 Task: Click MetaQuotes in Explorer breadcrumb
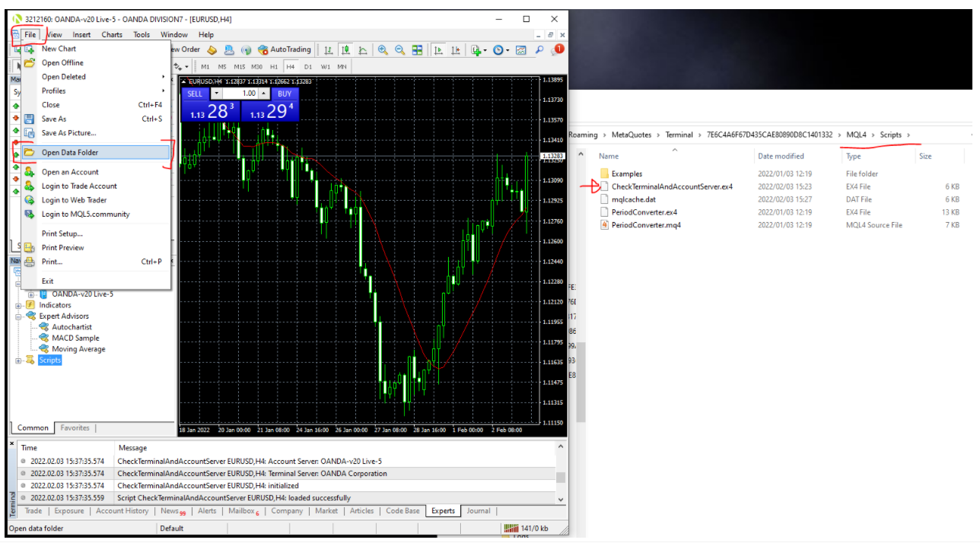pyautogui.click(x=632, y=135)
